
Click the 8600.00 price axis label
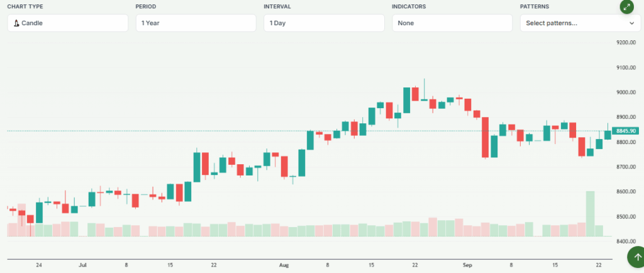coord(626,192)
